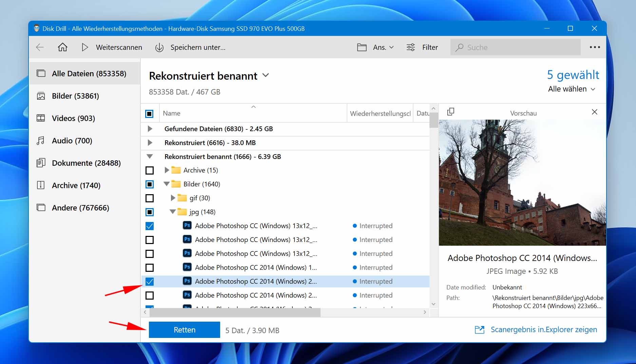This screenshot has height=364, width=636.
Task: Go back with the arrow icon
Action: 40,47
